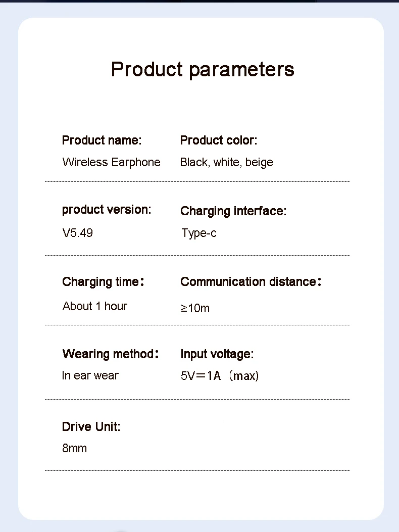399x532 pixels.
Task: Click the Wireless Earphone value text
Action: 111,162
